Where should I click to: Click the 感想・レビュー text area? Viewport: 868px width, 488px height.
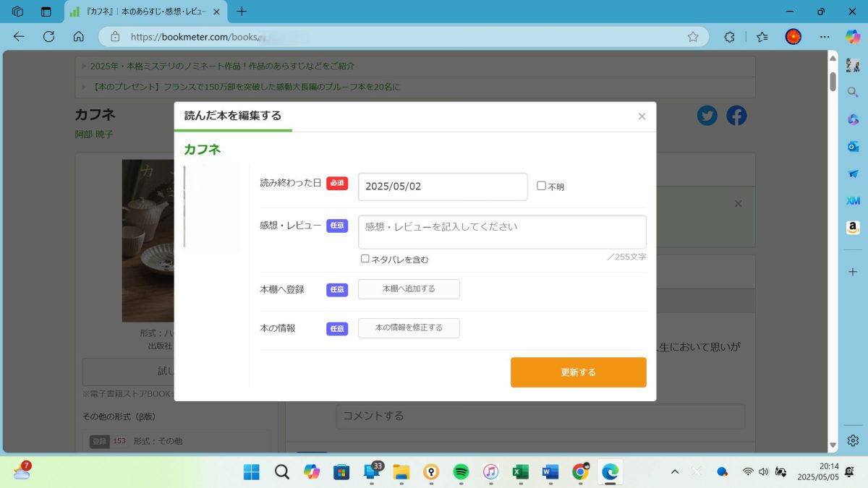tap(502, 232)
